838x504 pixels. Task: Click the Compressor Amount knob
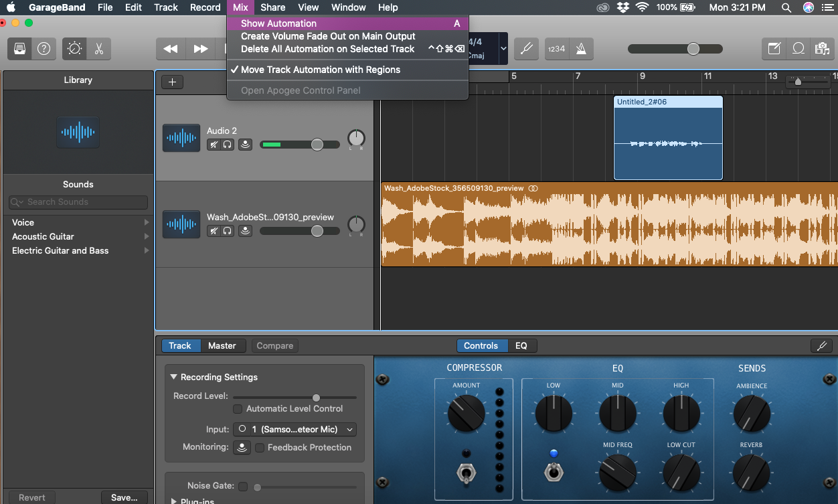[466, 413]
